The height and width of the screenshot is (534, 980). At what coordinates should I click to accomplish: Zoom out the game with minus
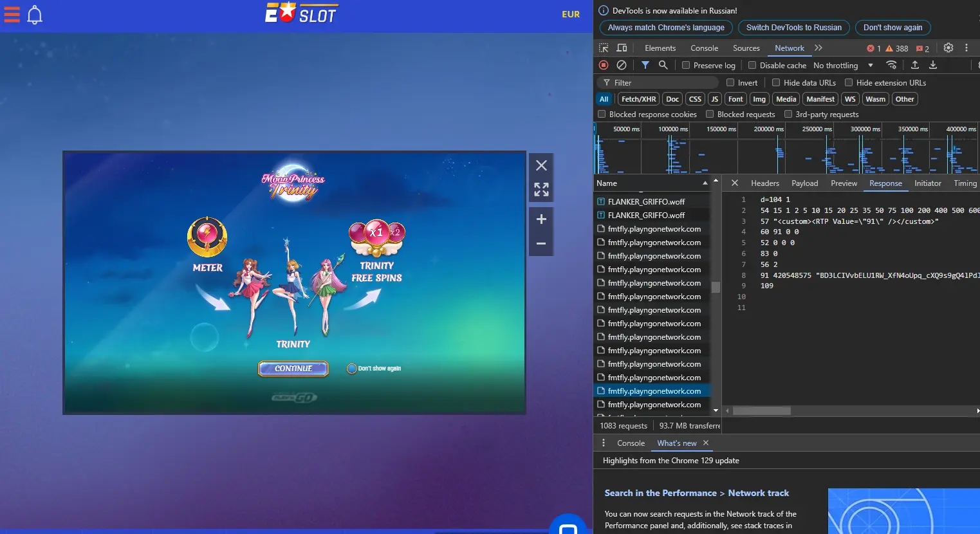pos(541,244)
